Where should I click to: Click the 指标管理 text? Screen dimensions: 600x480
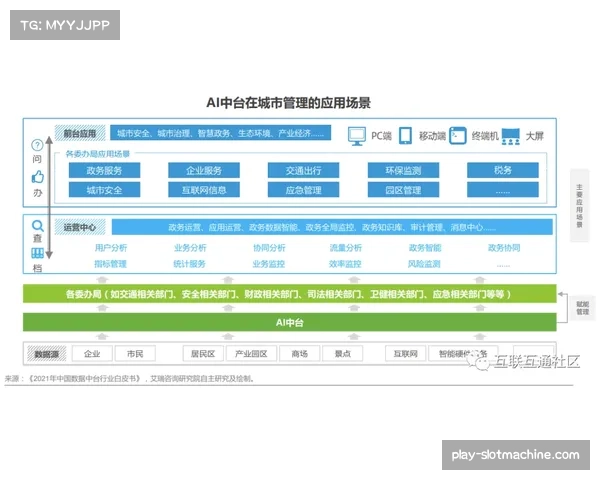click(110, 264)
